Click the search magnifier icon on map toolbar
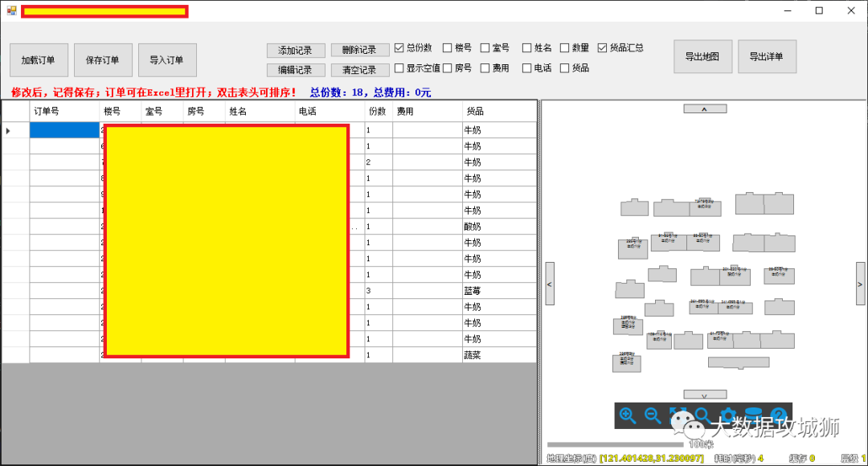The height and width of the screenshot is (466, 868). coord(702,415)
